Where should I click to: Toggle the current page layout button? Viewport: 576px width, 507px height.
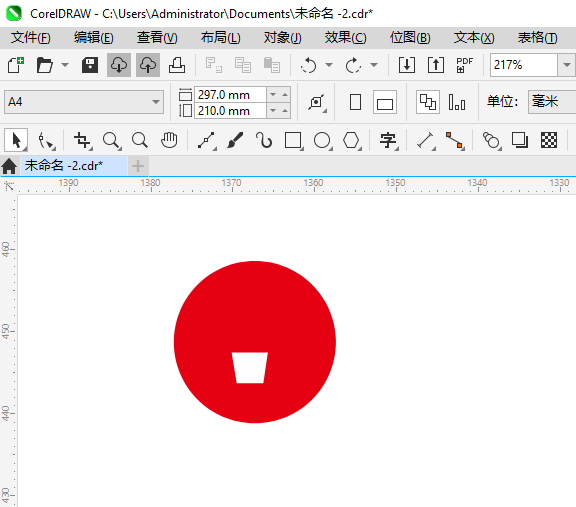tap(457, 102)
